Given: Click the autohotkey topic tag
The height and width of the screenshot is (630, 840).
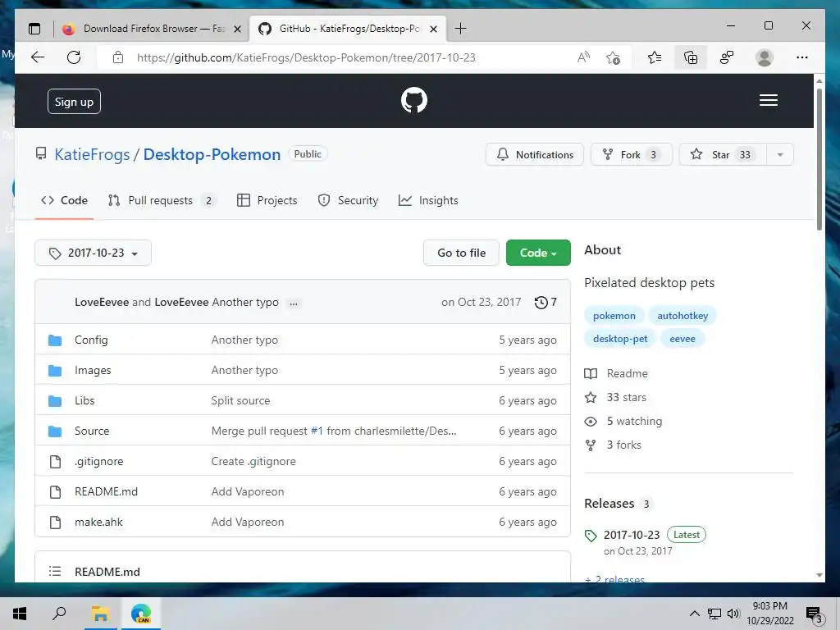Looking at the screenshot, I should pos(682,316).
